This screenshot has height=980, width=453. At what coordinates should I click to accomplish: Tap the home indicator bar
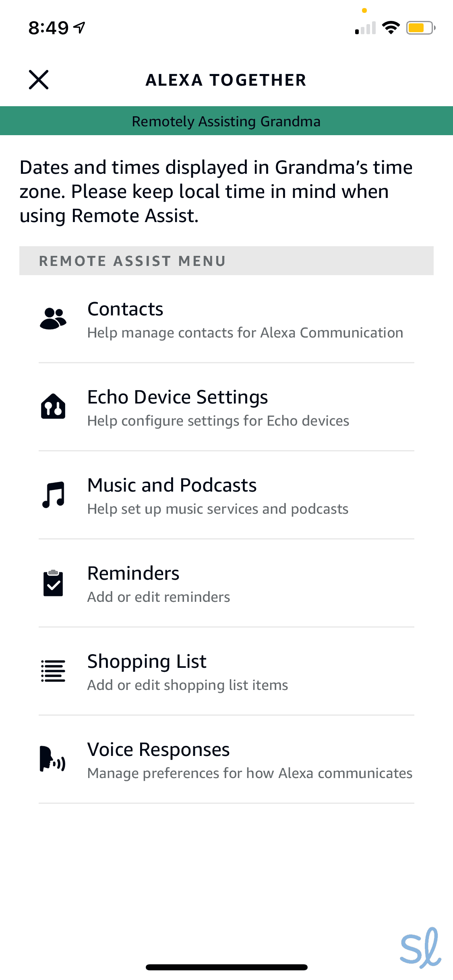pos(226,967)
